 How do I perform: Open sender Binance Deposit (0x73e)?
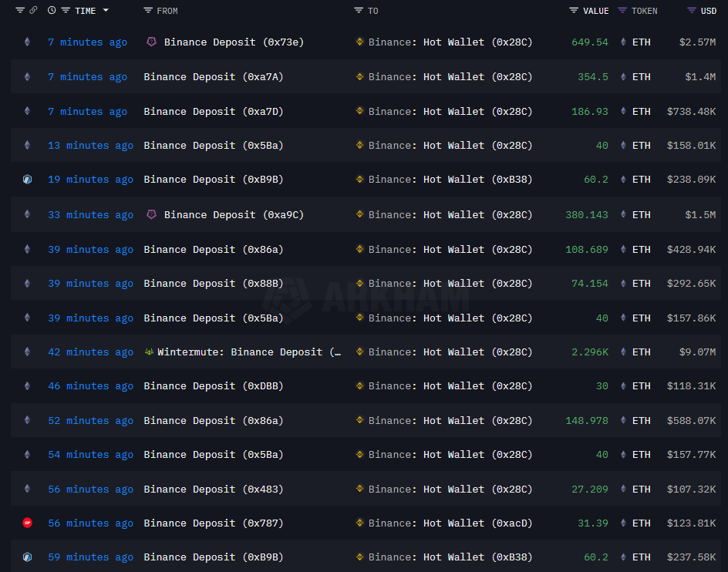click(x=234, y=42)
